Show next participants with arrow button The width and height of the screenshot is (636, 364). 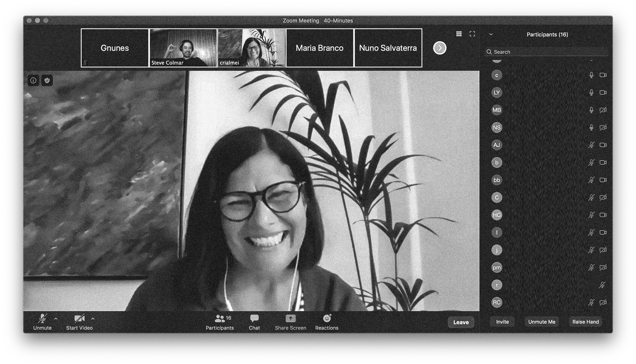[439, 48]
